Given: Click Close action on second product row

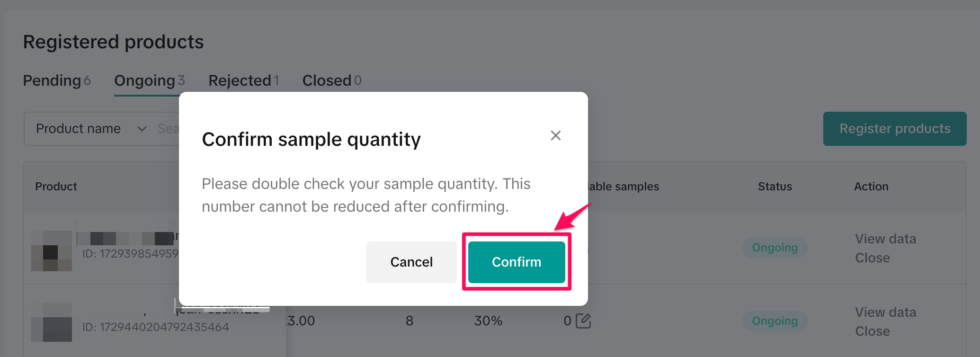Looking at the screenshot, I should [872, 331].
